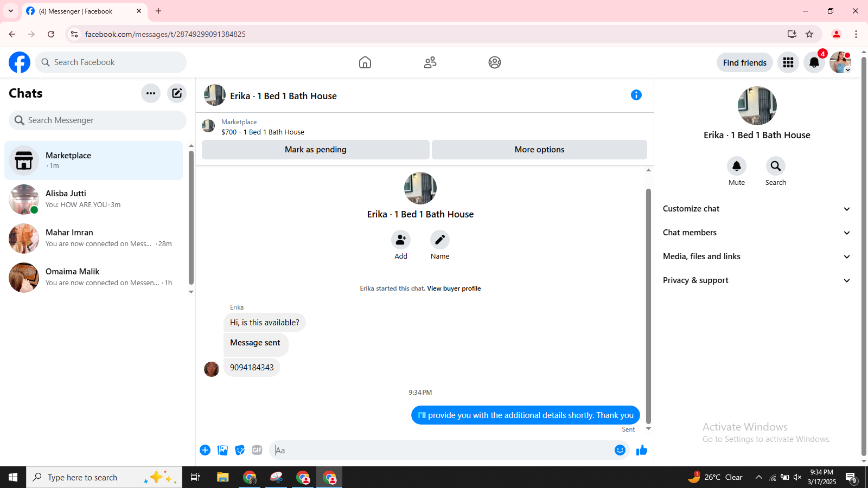Add people to the chat

(401, 240)
